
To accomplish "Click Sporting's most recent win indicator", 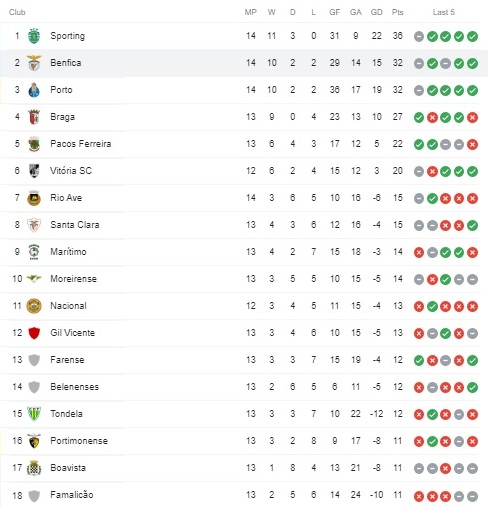I will 472,36.
